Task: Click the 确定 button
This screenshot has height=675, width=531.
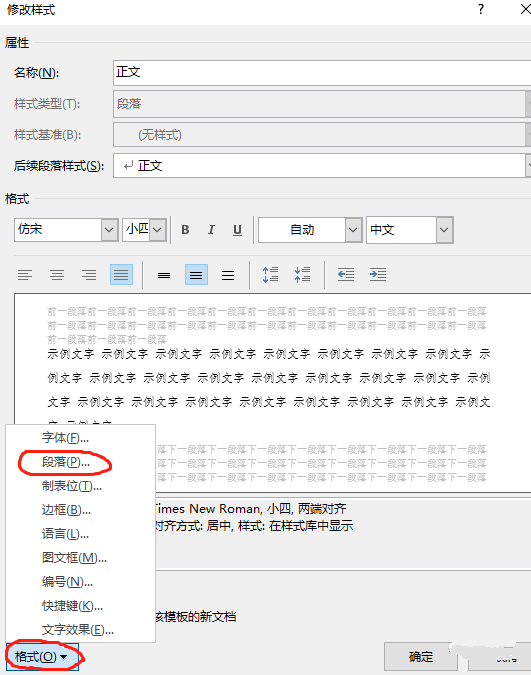Action: [421, 656]
